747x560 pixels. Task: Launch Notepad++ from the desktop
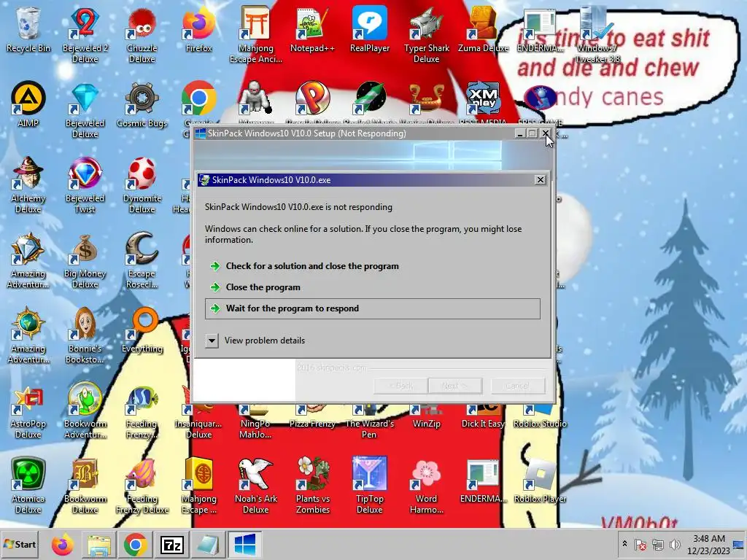312,29
